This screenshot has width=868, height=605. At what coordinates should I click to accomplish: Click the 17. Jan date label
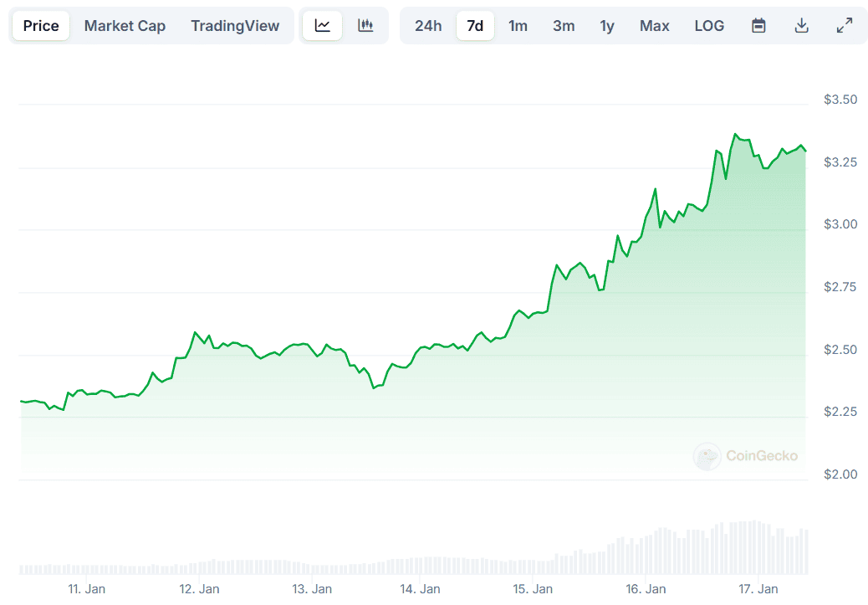click(758, 589)
